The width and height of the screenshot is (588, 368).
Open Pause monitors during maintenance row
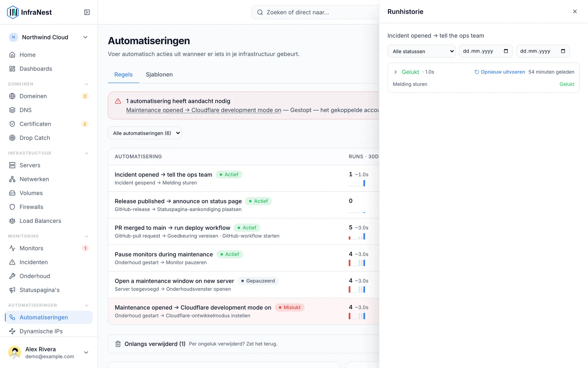click(x=244, y=258)
